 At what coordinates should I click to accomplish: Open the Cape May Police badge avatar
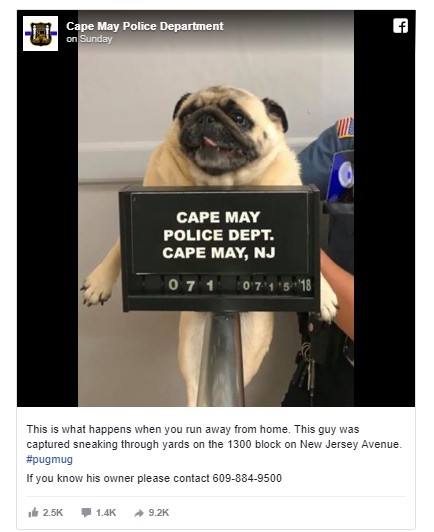coord(40,33)
